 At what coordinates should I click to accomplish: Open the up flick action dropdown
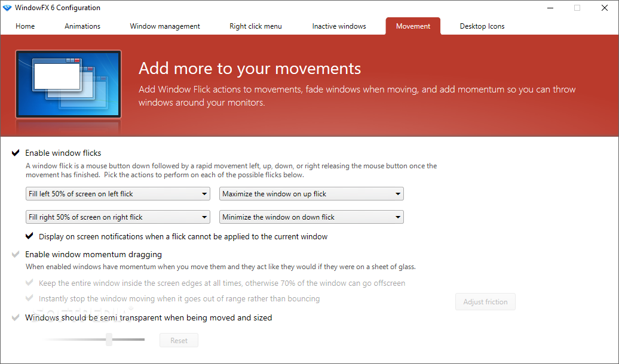(x=311, y=193)
